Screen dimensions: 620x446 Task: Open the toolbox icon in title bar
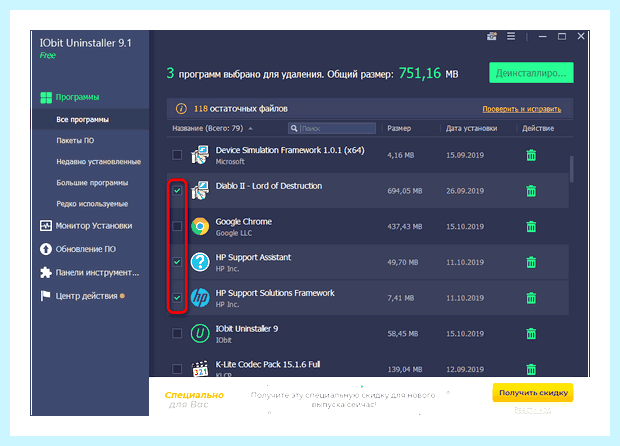(491, 36)
